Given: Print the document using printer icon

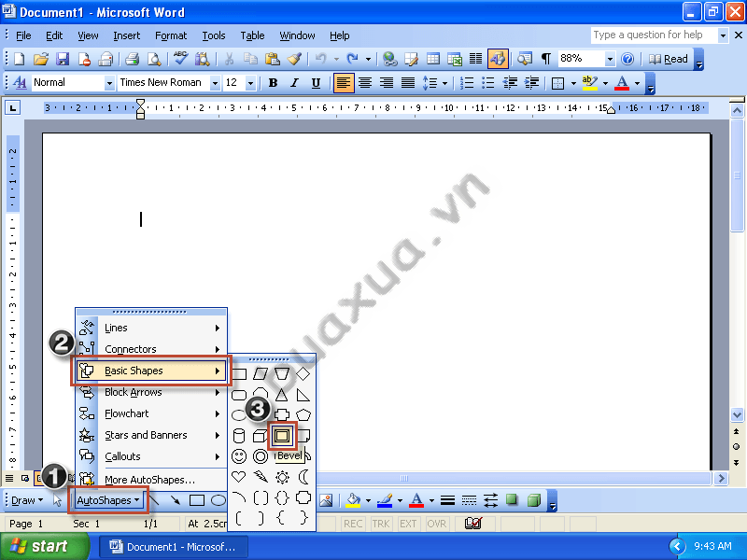Looking at the screenshot, I should pos(132,59).
